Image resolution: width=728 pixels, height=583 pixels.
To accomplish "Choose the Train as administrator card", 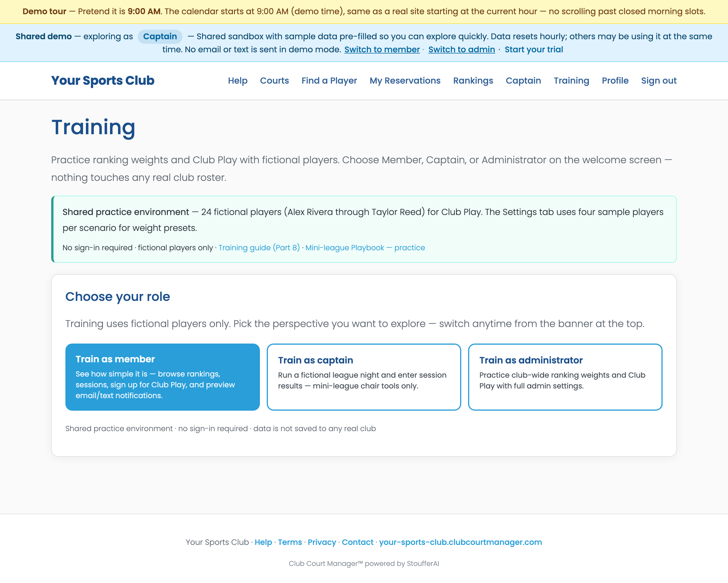I will (x=565, y=377).
